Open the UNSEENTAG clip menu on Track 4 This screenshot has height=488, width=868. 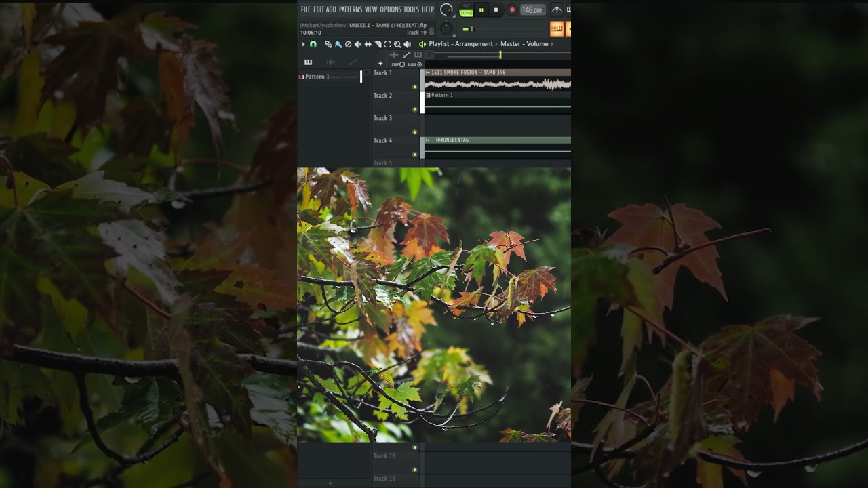428,140
